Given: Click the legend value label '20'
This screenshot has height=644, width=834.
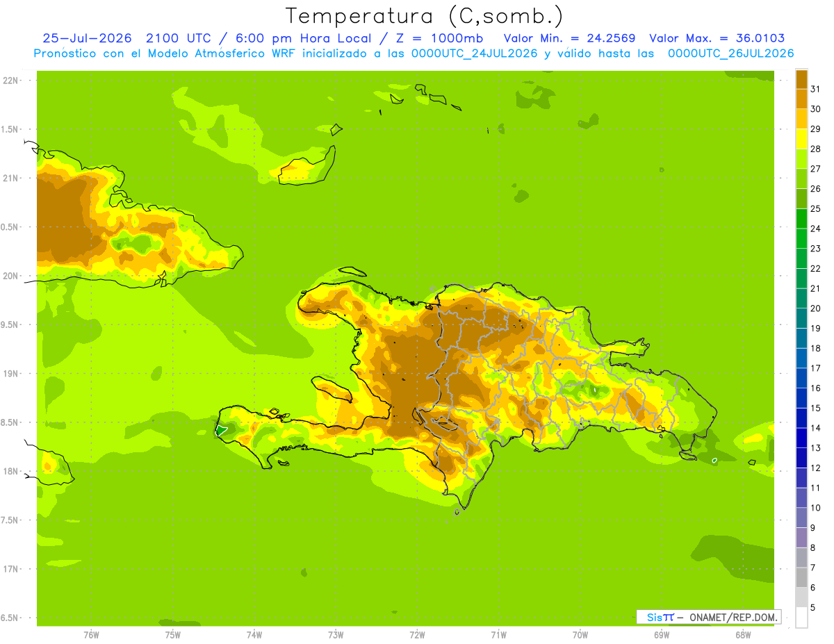Looking at the screenshot, I should (x=815, y=308).
